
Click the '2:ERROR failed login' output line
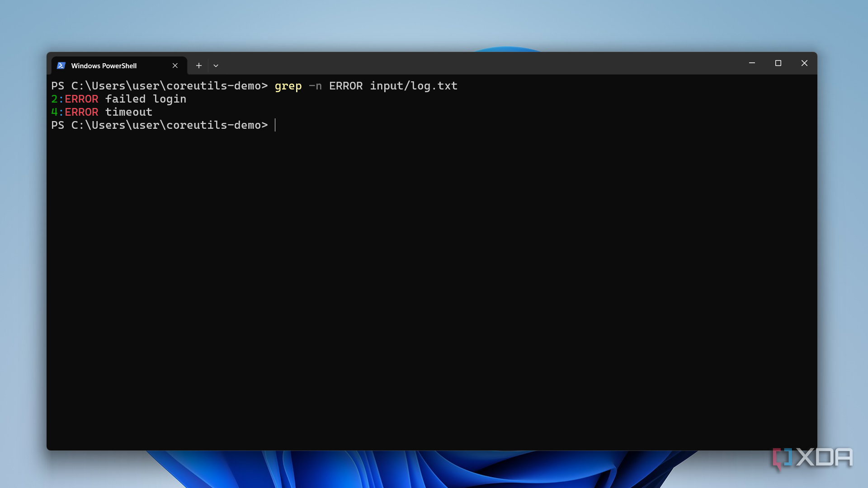point(118,99)
